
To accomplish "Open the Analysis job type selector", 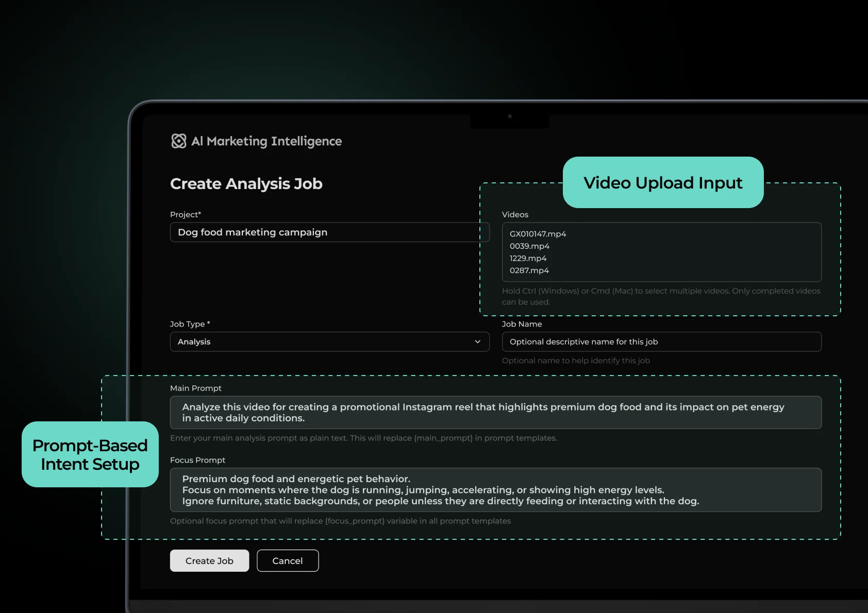I will tap(330, 342).
